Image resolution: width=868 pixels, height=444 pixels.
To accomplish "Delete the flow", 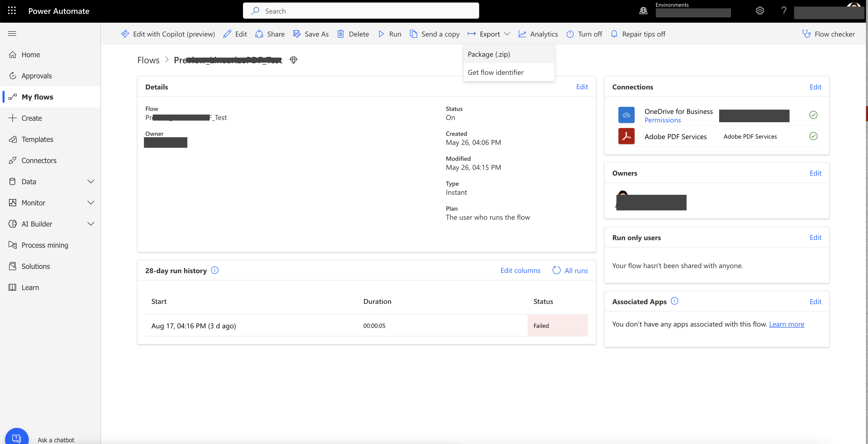I will pyautogui.click(x=352, y=34).
